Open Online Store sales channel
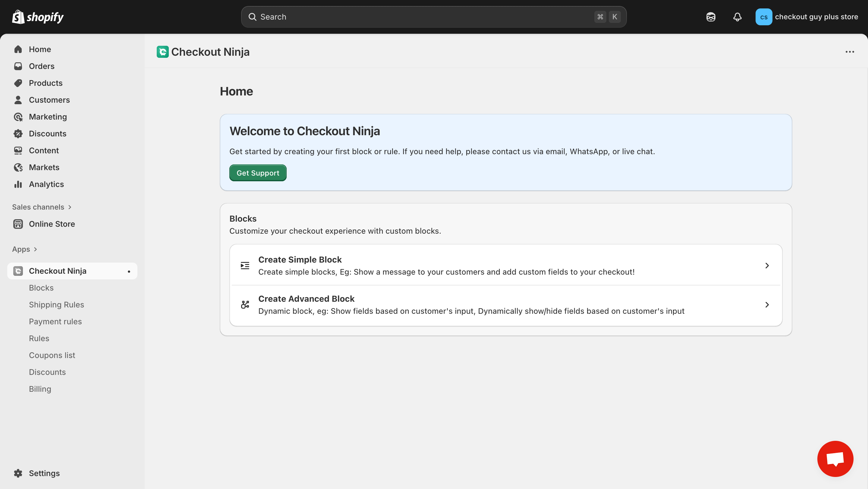 pyautogui.click(x=72, y=224)
